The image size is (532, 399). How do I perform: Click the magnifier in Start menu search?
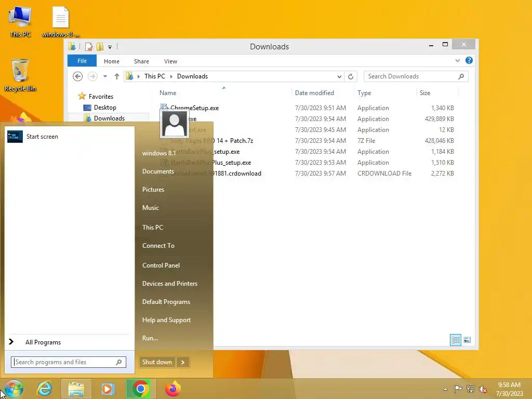pyautogui.click(x=119, y=362)
